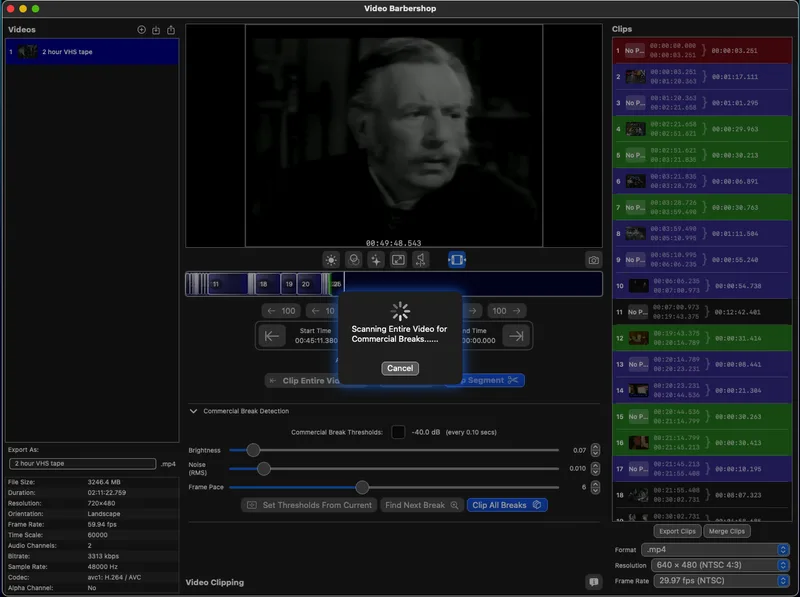The image size is (800, 597).
Task: Open the Format .mp4 dropdown
Action: [x=715, y=549]
